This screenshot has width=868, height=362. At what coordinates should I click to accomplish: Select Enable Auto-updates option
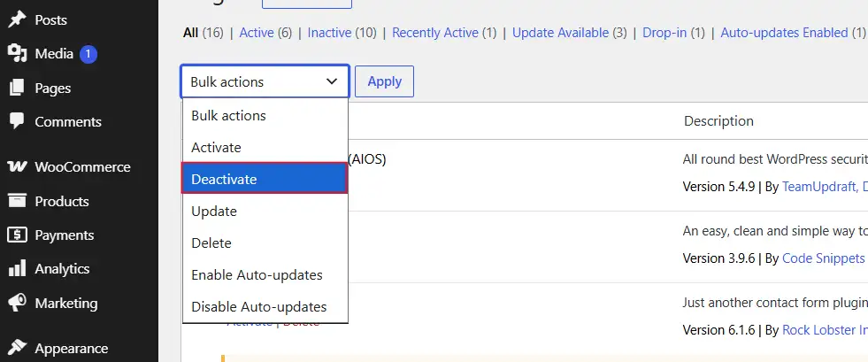265,275
